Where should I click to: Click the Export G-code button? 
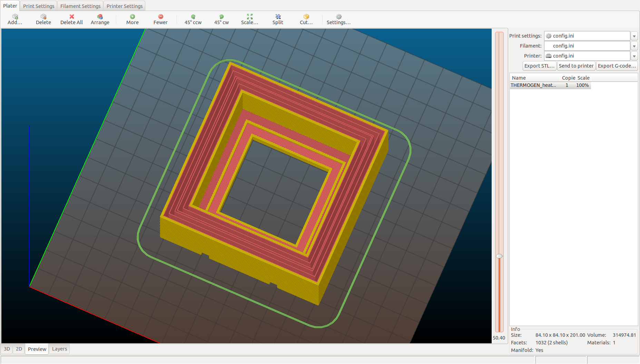pos(617,66)
